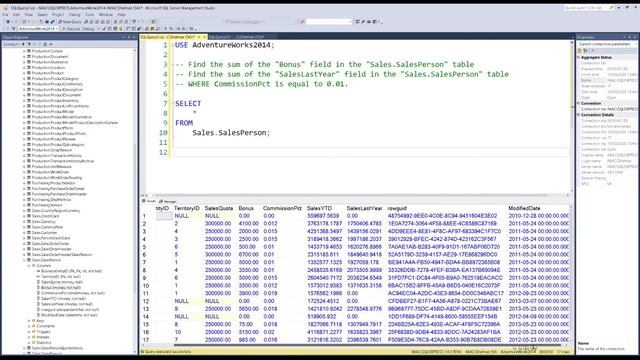Click Bonus value 6700.00 in row 6
The width and height of the screenshot is (640, 360).
point(248,255)
